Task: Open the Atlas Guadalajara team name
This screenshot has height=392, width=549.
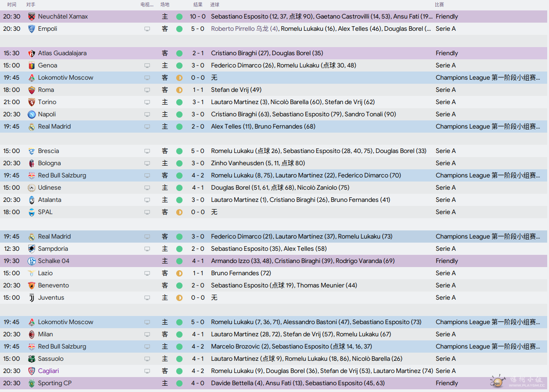Action: pos(62,53)
